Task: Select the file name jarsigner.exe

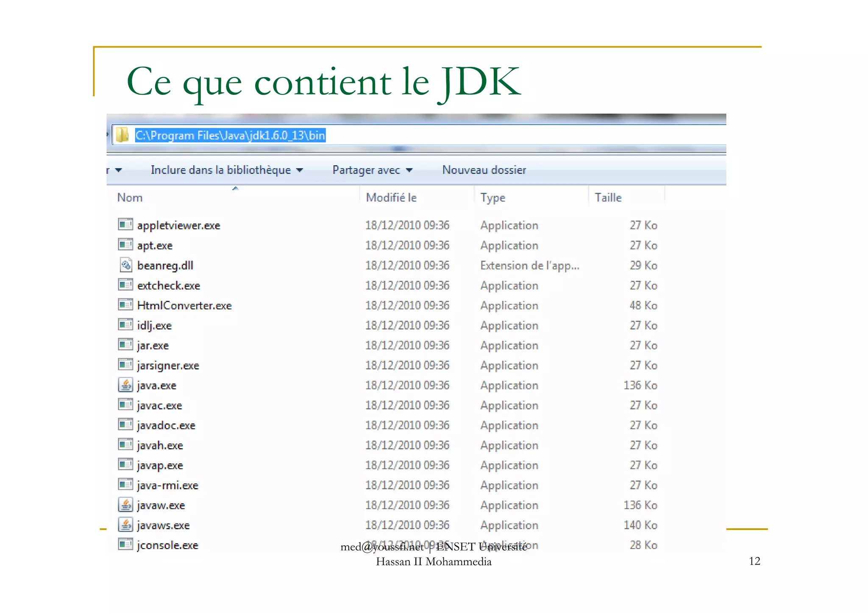Action: coord(168,366)
